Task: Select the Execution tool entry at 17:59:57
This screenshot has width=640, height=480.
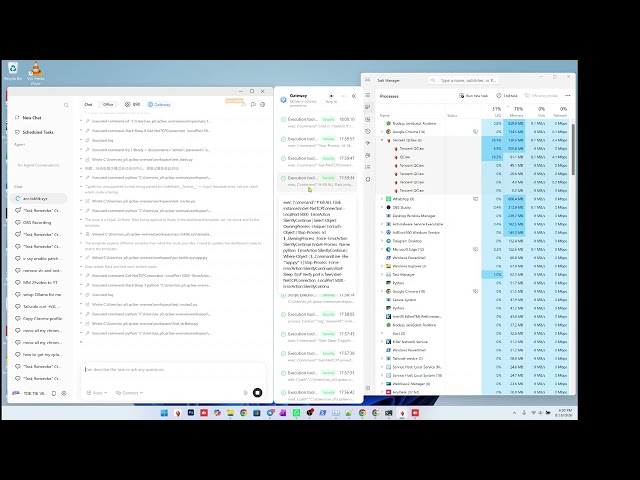Action: point(318,142)
